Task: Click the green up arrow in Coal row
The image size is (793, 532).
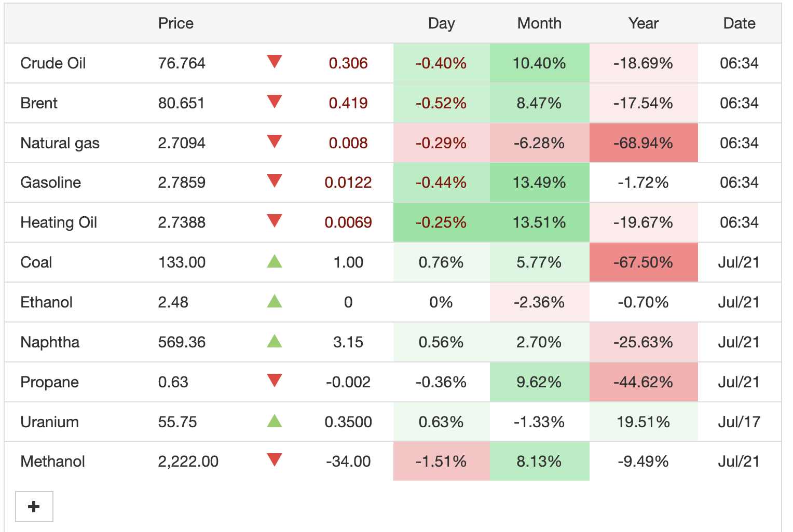Action: 275,261
